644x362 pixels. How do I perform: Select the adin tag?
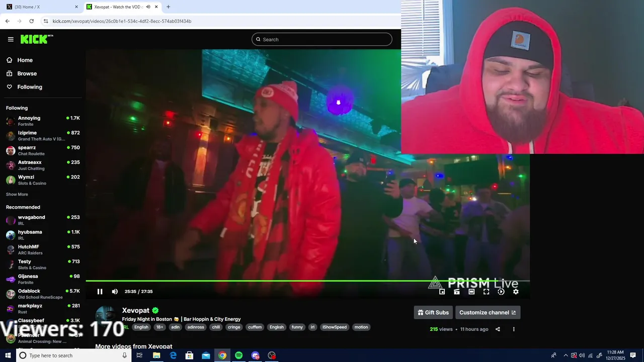175,327
